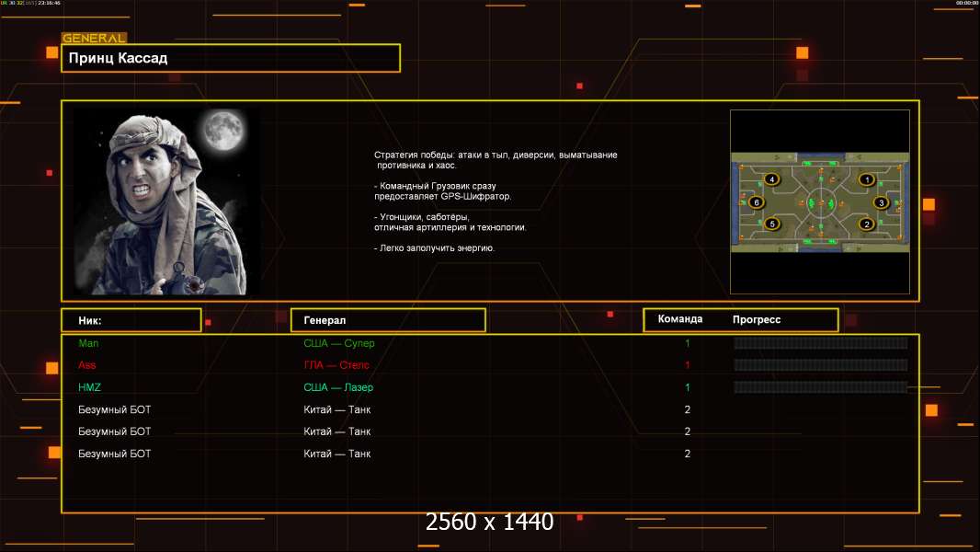This screenshot has height=552, width=980.
Task: Select the first Безумный БОТ row
Action: coord(115,409)
